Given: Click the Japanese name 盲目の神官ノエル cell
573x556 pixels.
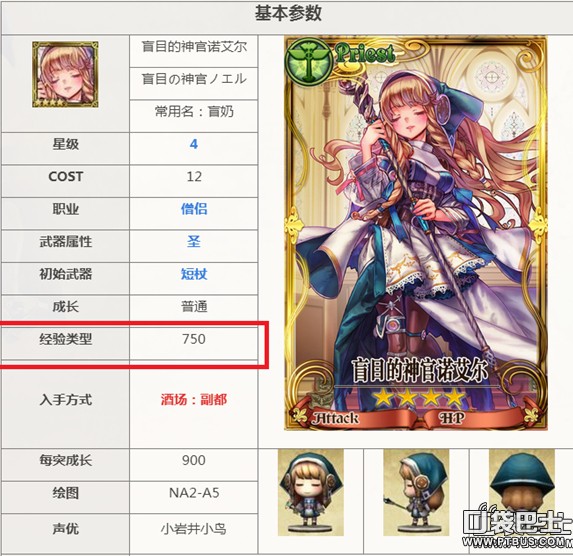Looking at the screenshot, I should (194, 79).
